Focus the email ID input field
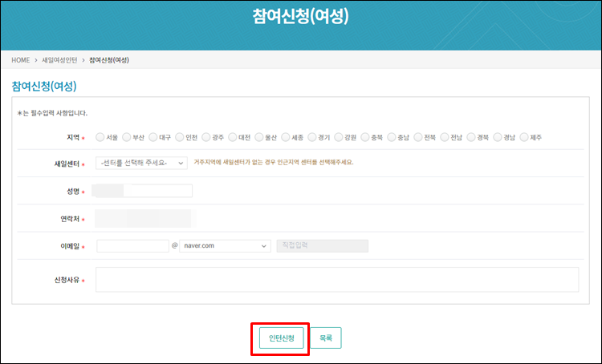This screenshot has width=602, height=364. pos(132,246)
